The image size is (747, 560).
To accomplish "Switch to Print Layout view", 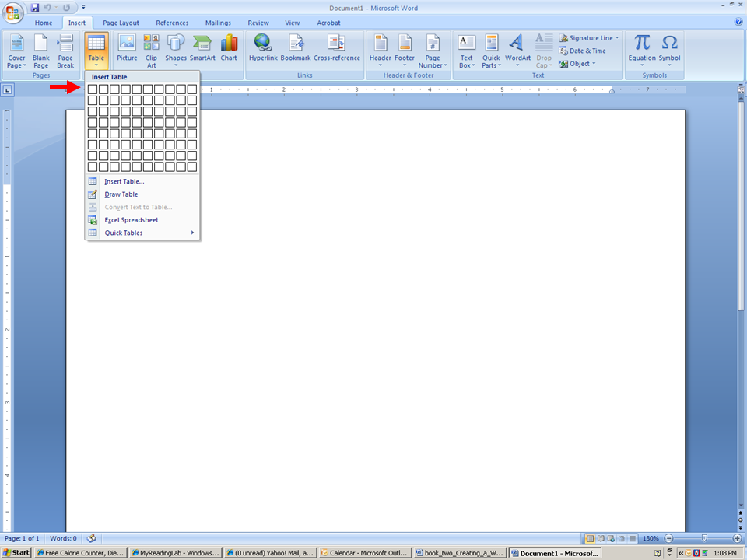I will click(x=590, y=538).
